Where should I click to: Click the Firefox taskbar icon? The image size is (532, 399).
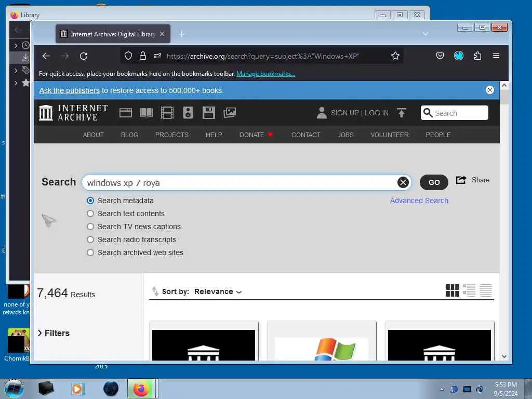141,389
